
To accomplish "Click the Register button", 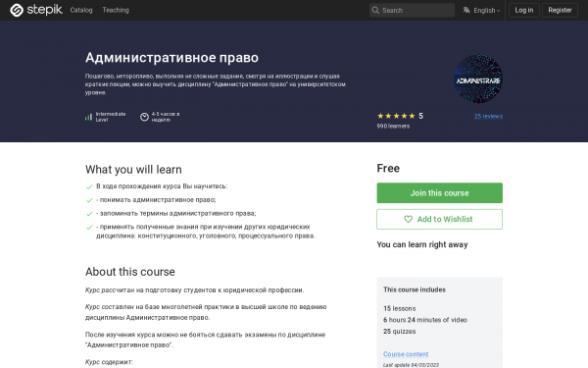I will pyautogui.click(x=560, y=10).
